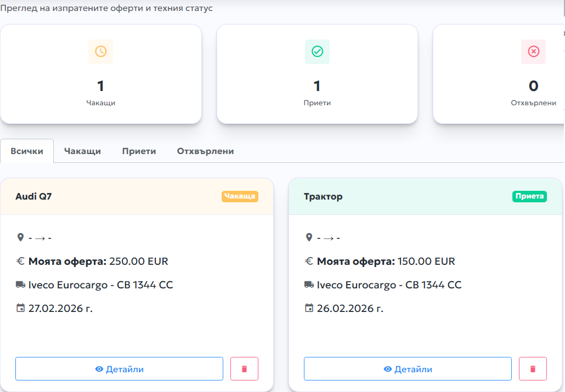
Task: Open the Отхвърлени tab
Action: (x=205, y=151)
